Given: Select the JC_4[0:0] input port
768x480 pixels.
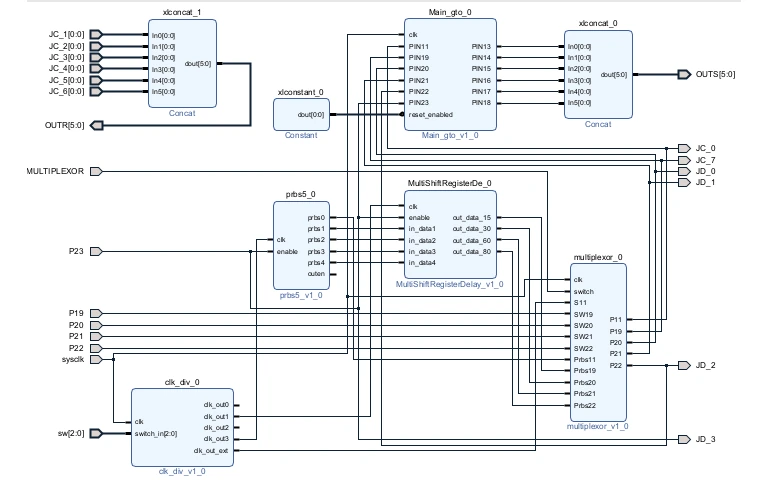Looking at the screenshot, I should 96,69.
